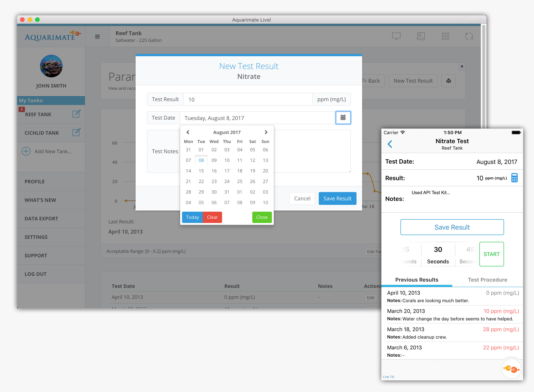Navigate to previous month in calendar
The height and width of the screenshot is (392, 534).
point(187,132)
